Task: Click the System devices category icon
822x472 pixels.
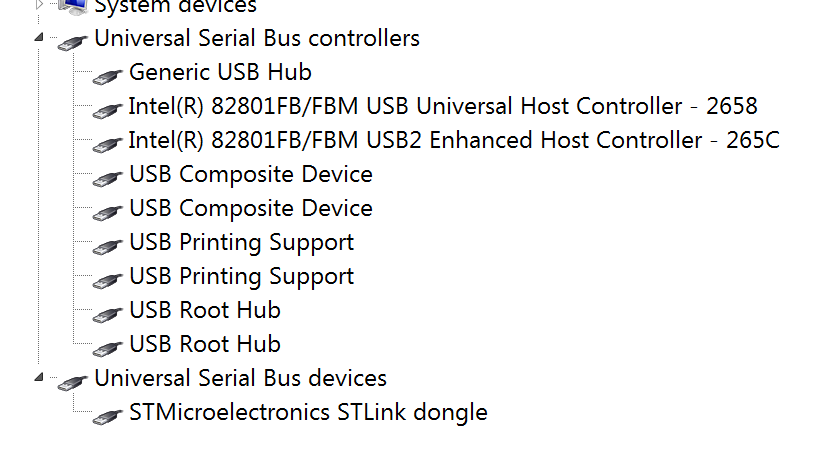Action: pos(72,6)
